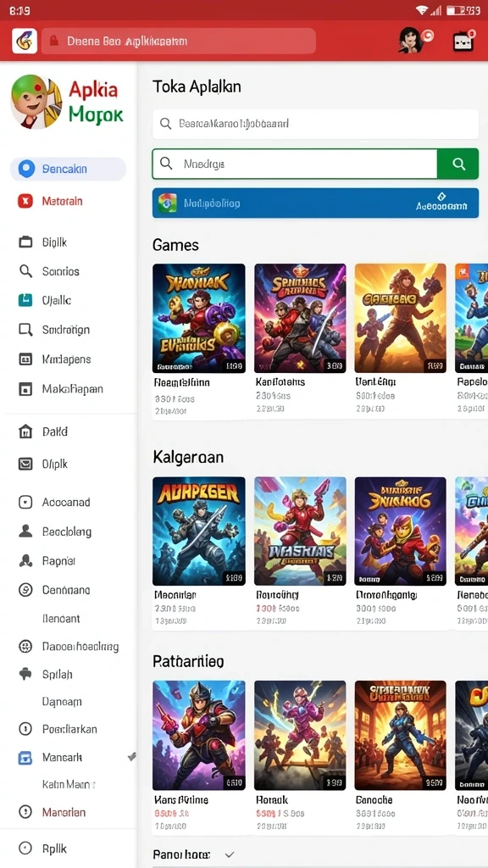Open the calendar icon in top-right corner
The height and width of the screenshot is (868, 488).
463,41
